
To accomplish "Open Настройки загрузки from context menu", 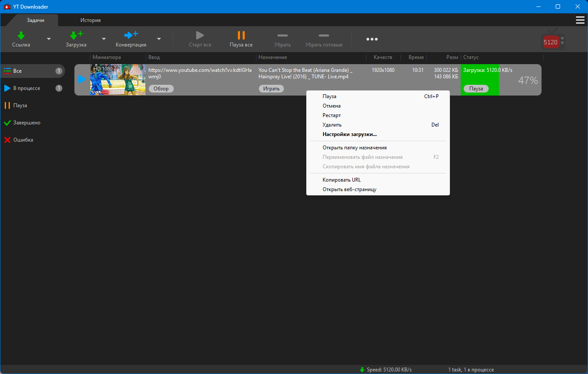I will (349, 134).
